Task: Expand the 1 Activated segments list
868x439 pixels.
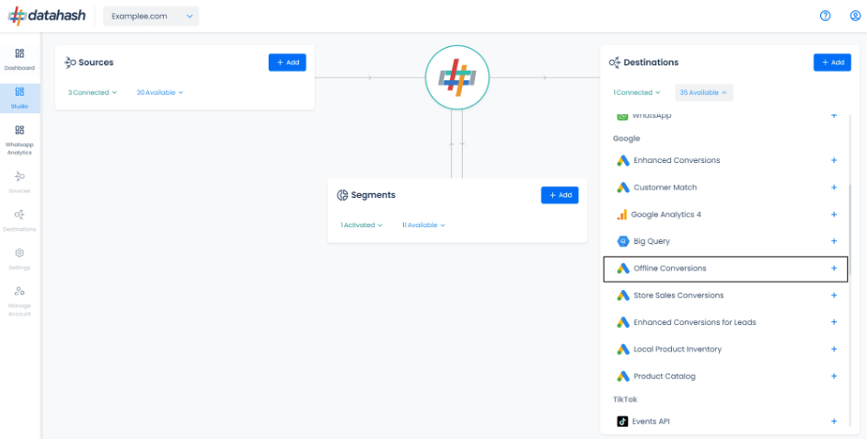Action: (x=361, y=225)
